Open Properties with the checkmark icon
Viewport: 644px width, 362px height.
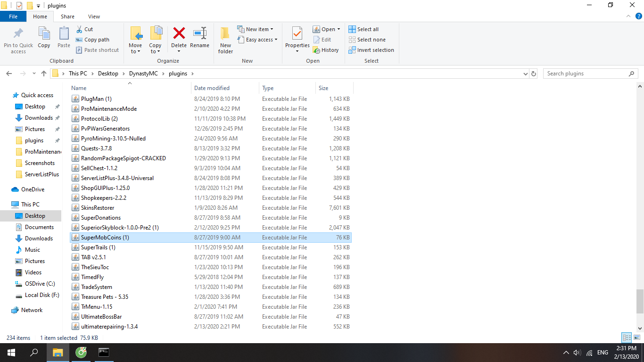click(297, 34)
